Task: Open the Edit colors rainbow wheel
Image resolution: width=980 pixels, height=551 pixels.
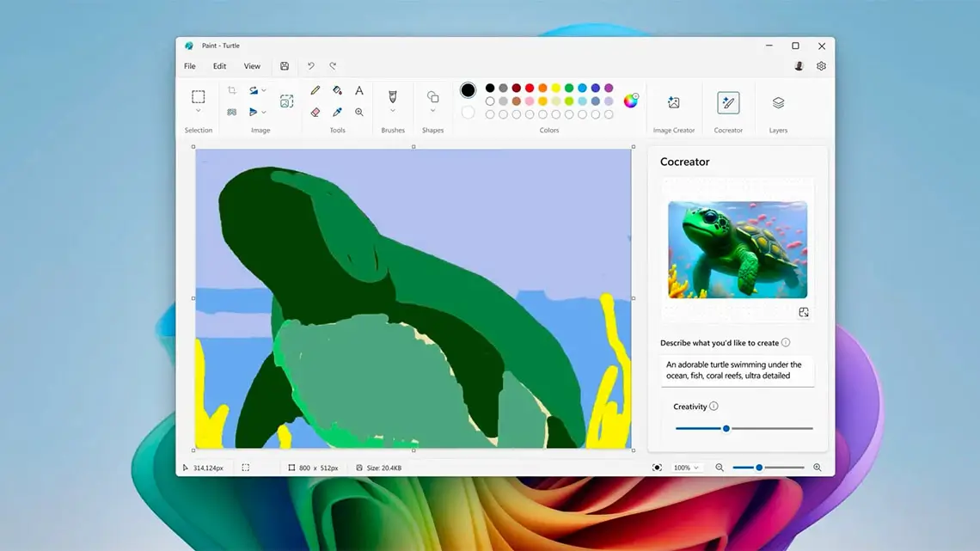Action: (x=631, y=101)
